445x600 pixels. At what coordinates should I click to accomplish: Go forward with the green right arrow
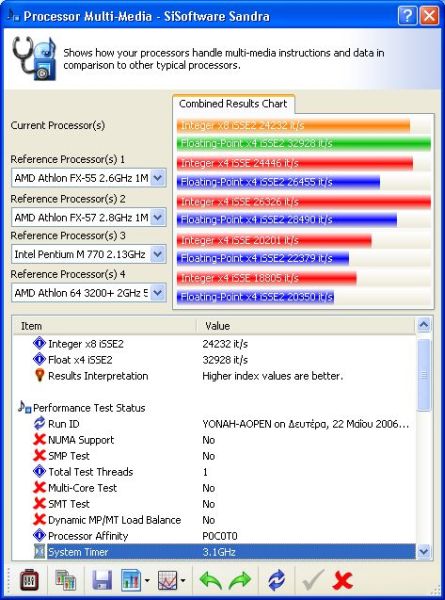[240, 580]
